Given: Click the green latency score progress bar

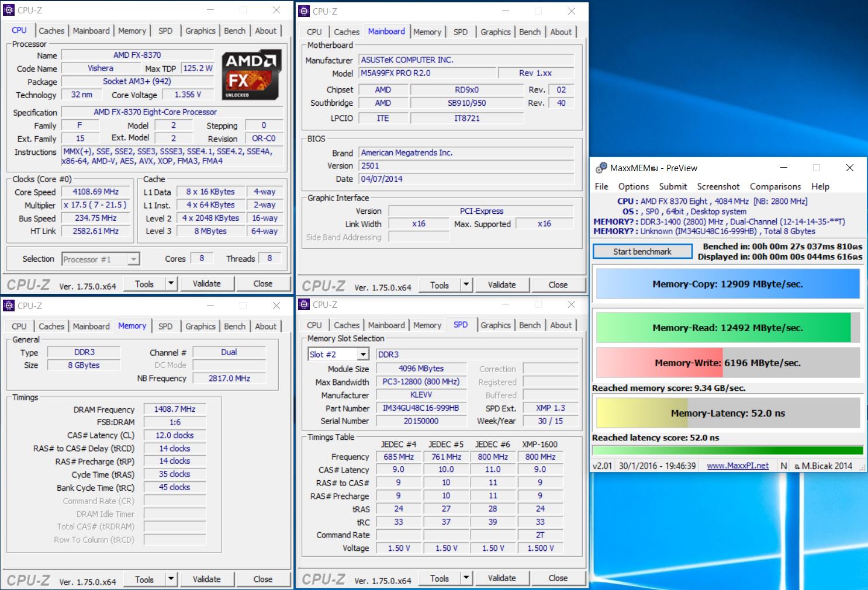Looking at the screenshot, I should coord(727,450).
